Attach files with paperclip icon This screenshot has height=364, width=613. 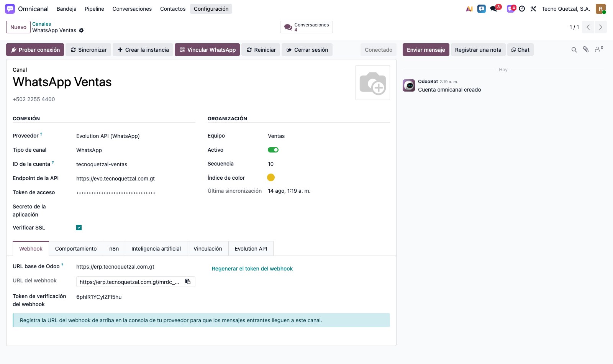pos(586,49)
